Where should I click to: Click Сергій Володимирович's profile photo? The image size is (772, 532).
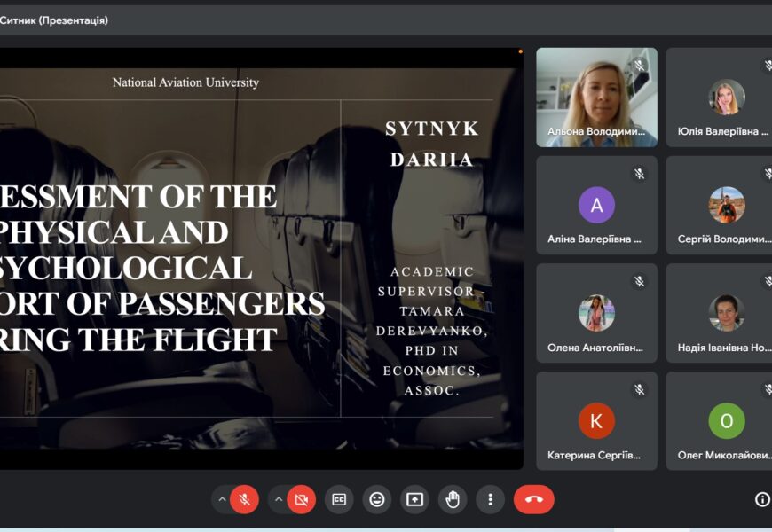coord(726,205)
